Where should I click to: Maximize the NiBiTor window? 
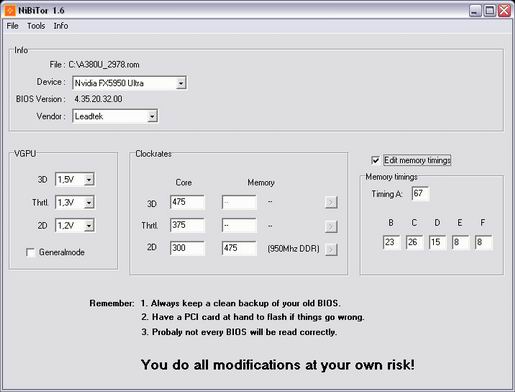490,11
